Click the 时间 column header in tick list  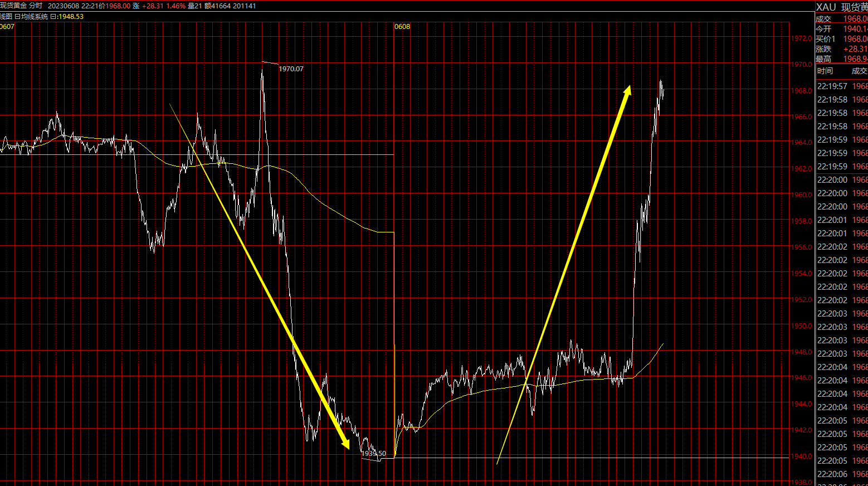coord(825,71)
